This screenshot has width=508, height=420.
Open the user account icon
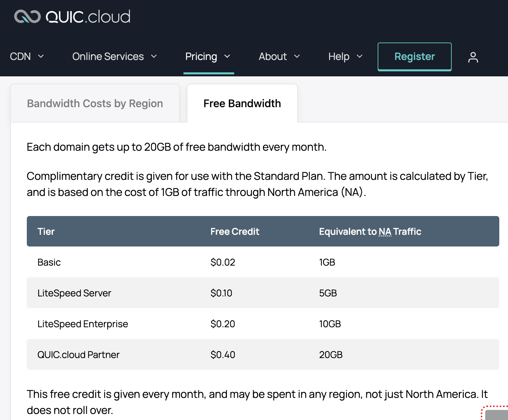pos(473,57)
